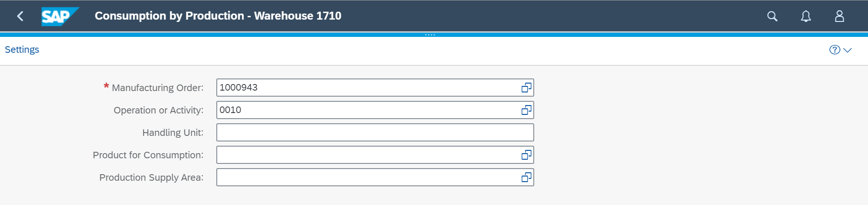The height and width of the screenshot is (205, 868).
Task: Open the search magnifier in header
Action: (x=772, y=16)
